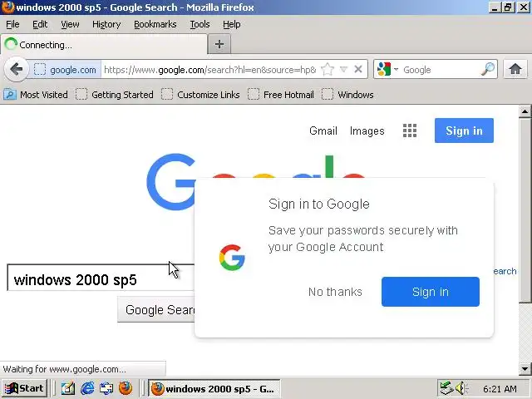Stop page loading with the X icon
This screenshot has height=399, width=532.
point(358,70)
